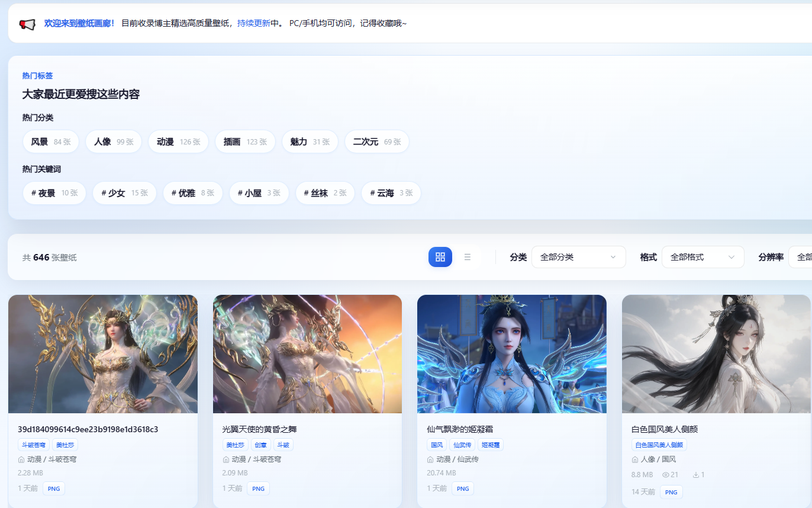Click the download count icon showing 1
The width and height of the screenshot is (812, 508).
coord(696,475)
